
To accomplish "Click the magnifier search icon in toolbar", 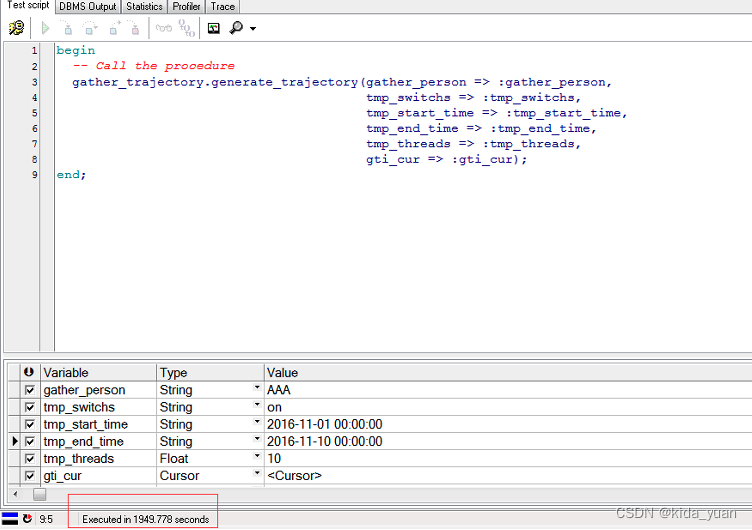I will (236, 28).
